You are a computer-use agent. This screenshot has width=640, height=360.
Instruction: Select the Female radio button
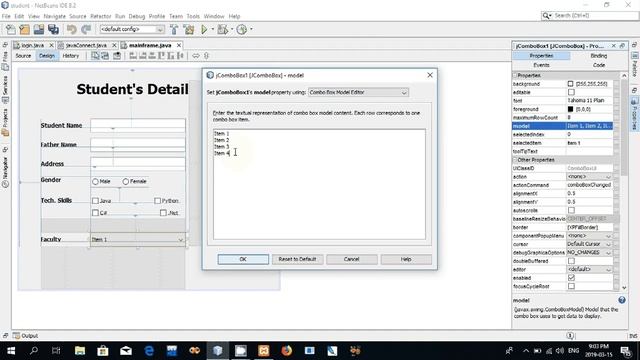tap(126, 182)
